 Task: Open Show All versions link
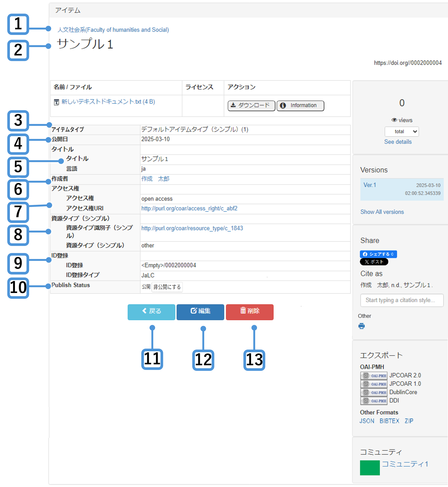382,212
